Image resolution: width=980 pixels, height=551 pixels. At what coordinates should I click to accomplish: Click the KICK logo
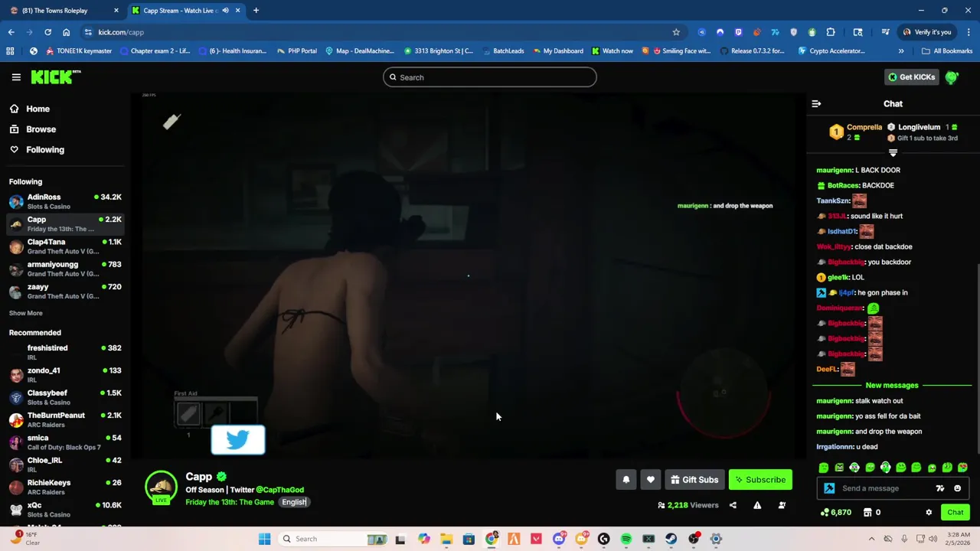tap(55, 77)
